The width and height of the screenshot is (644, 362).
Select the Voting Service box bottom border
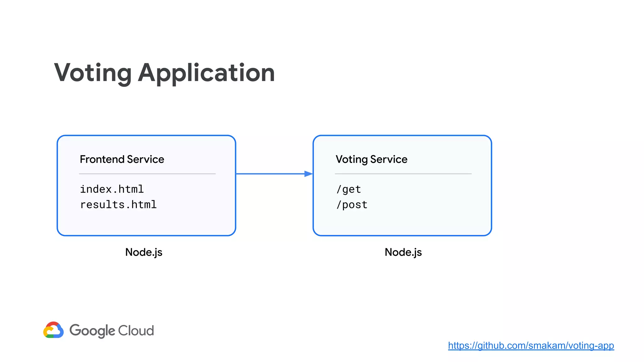[402, 235]
